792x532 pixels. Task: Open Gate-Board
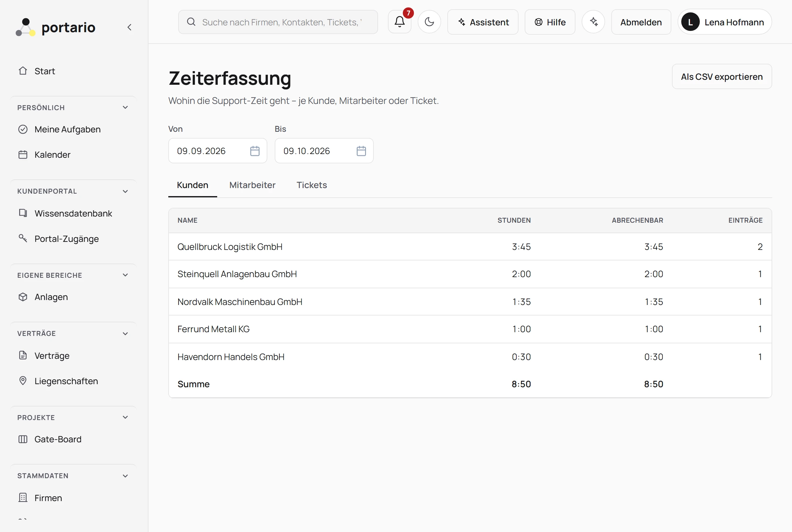point(74,440)
